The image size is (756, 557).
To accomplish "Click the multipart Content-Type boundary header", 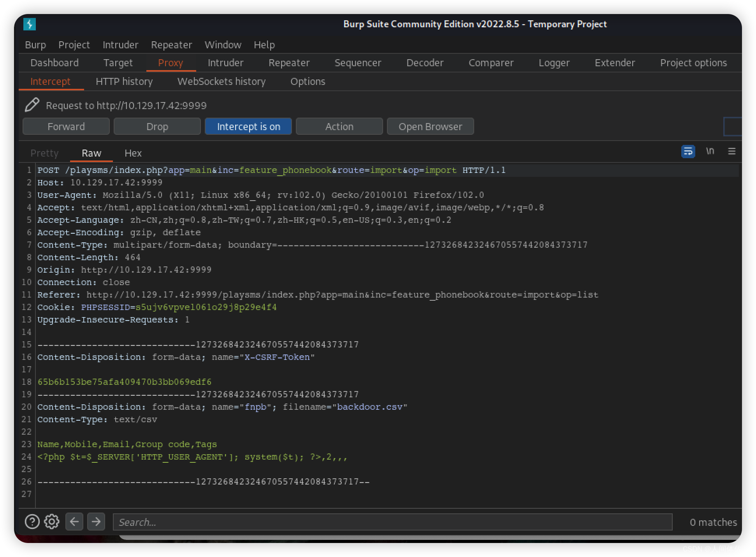I will [312, 245].
